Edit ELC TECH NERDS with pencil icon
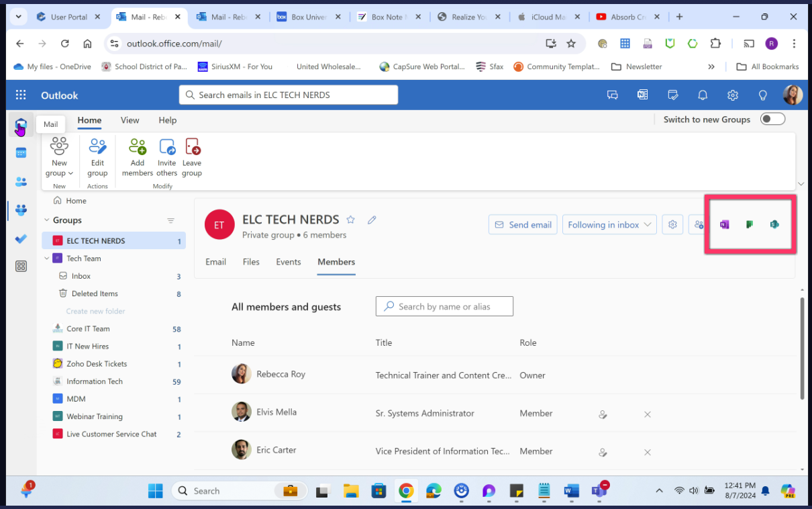Screen dimensions: 812x509 pyautogui.click(x=372, y=220)
